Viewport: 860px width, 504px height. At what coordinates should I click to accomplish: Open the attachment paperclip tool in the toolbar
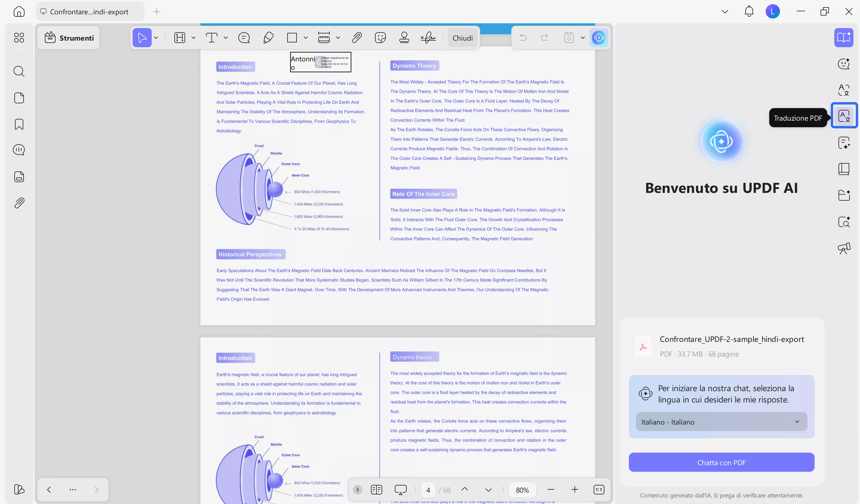(x=357, y=38)
